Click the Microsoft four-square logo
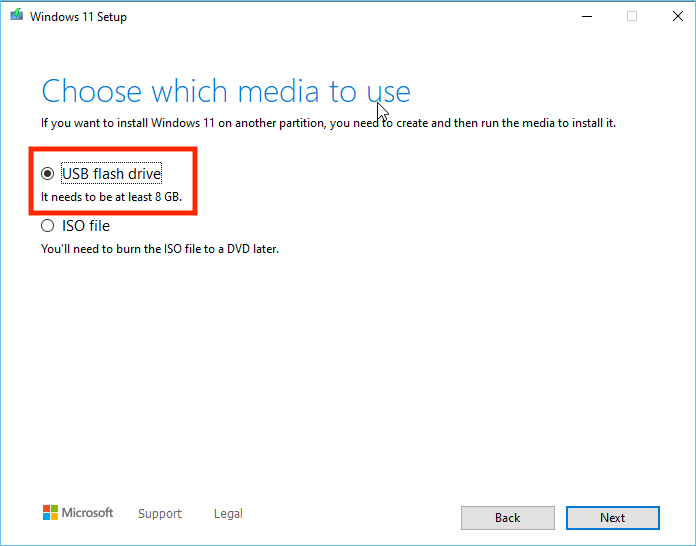 coord(51,513)
